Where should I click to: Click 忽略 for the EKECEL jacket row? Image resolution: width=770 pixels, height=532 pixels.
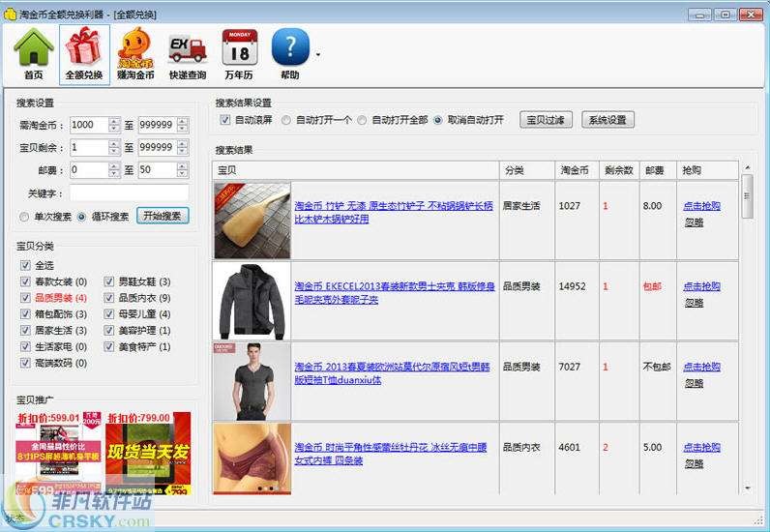[x=694, y=303]
